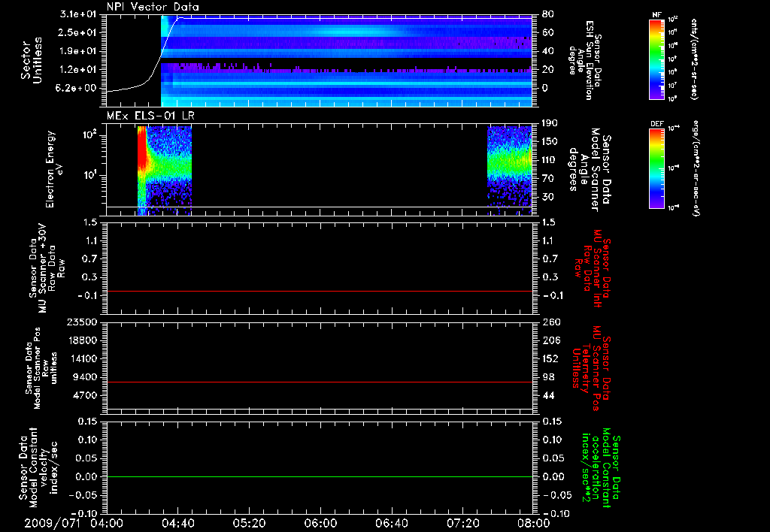Click the '1.9e+01' sector tick value
This screenshot has height=532, width=770.
(x=78, y=52)
